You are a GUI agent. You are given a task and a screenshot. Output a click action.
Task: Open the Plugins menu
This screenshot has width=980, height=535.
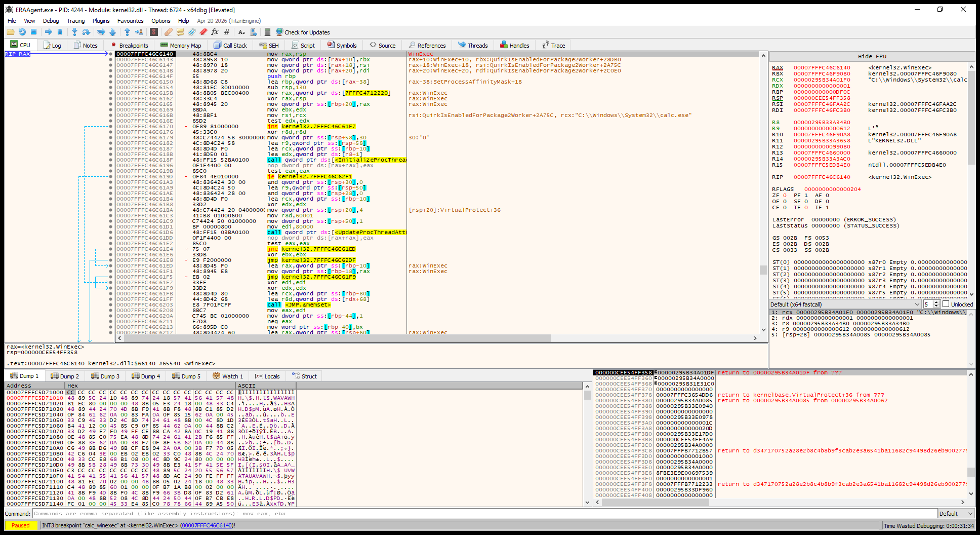coord(101,21)
